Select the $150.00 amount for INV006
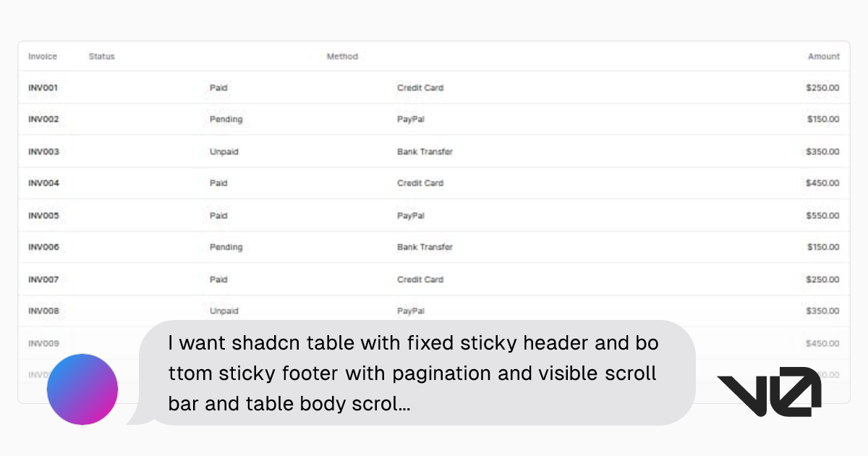Screen dimensions: 868x456 point(822,247)
